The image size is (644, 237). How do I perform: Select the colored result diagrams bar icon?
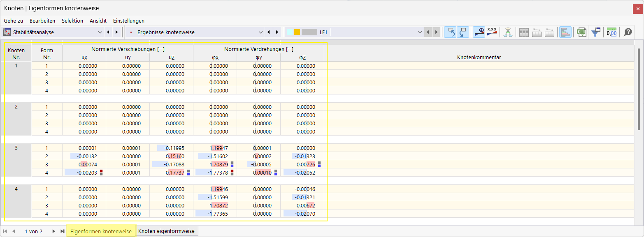click(566, 32)
